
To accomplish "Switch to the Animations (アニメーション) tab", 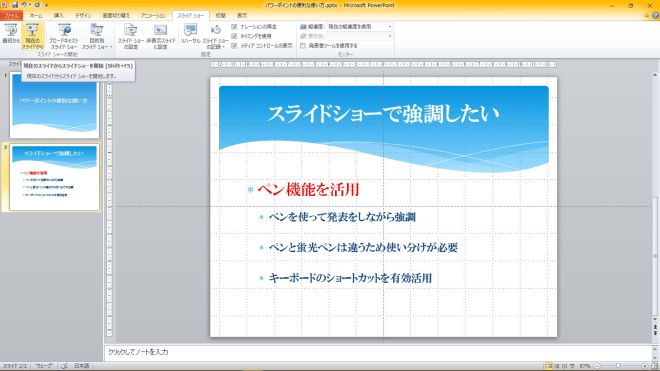I will click(153, 16).
